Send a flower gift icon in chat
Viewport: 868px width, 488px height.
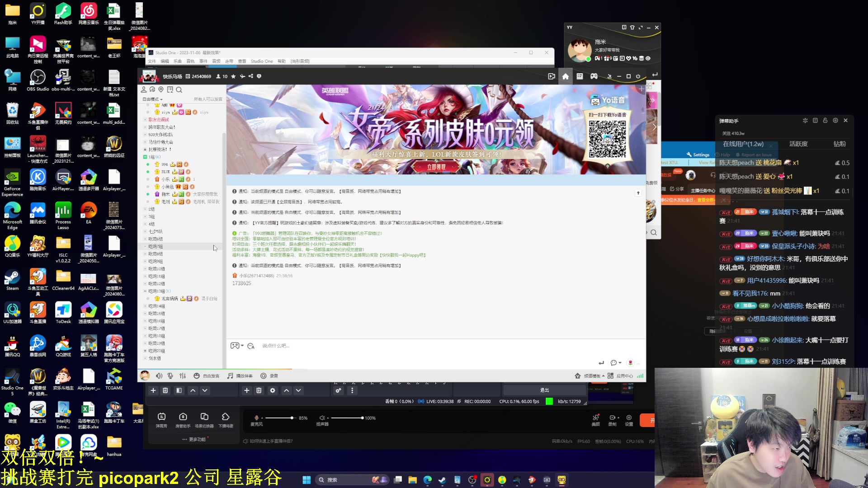(x=630, y=363)
